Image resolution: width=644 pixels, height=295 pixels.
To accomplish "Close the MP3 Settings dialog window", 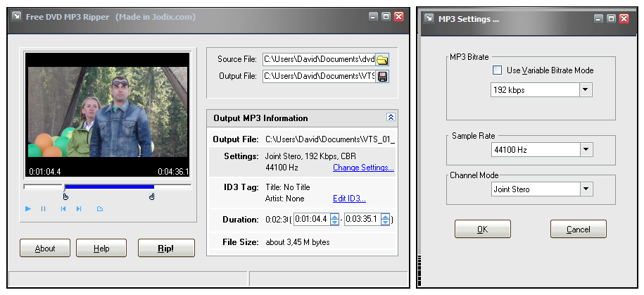I will click(624, 19).
